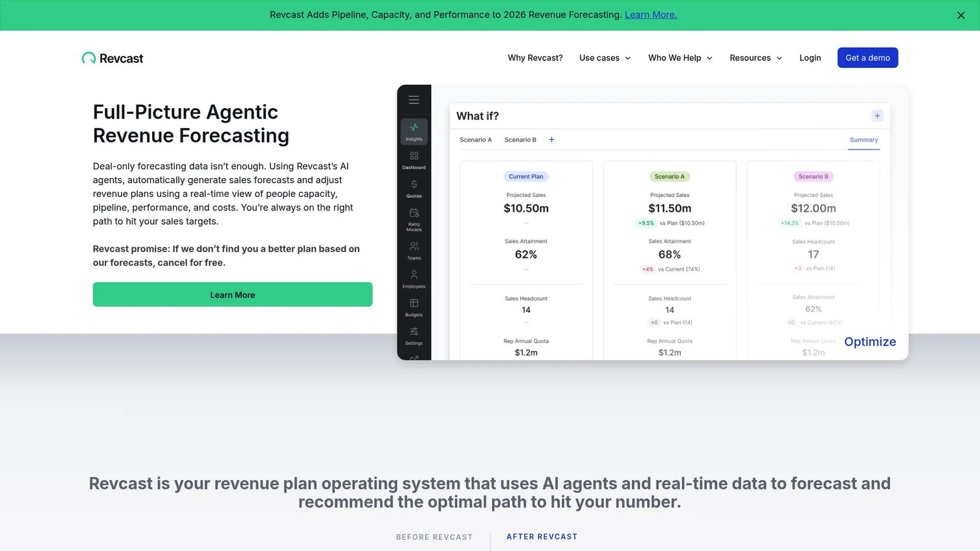Screen dimensions: 980x551
Task: Open the Why Revcast? page
Action: (535, 58)
